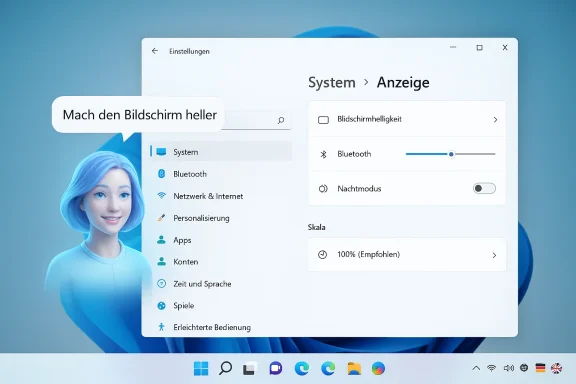Click System in the breadcrumb header
Viewport: 576px width, 384px height.
pos(332,82)
